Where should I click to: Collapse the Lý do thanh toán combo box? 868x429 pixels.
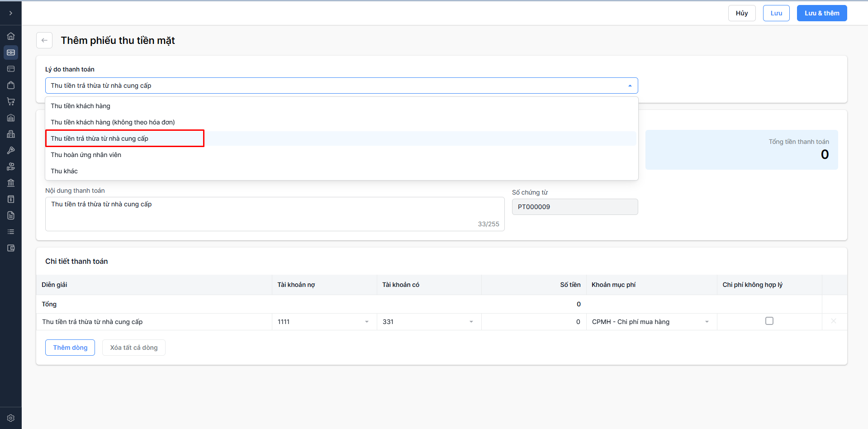point(630,86)
